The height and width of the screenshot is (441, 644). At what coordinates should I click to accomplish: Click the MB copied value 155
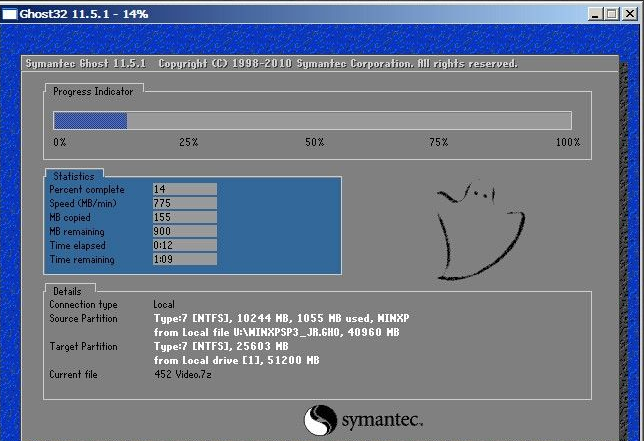tap(185, 217)
